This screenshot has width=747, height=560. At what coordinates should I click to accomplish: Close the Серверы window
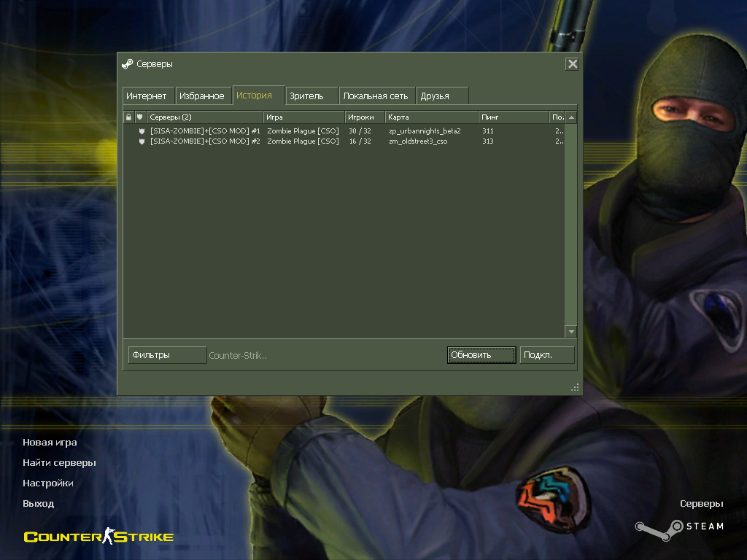pyautogui.click(x=572, y=64)
